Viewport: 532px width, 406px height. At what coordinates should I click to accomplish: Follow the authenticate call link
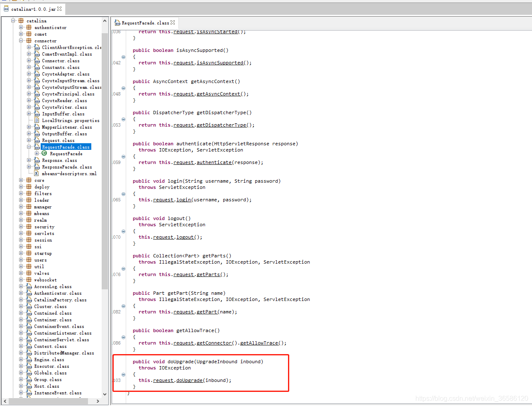[214, 162]
